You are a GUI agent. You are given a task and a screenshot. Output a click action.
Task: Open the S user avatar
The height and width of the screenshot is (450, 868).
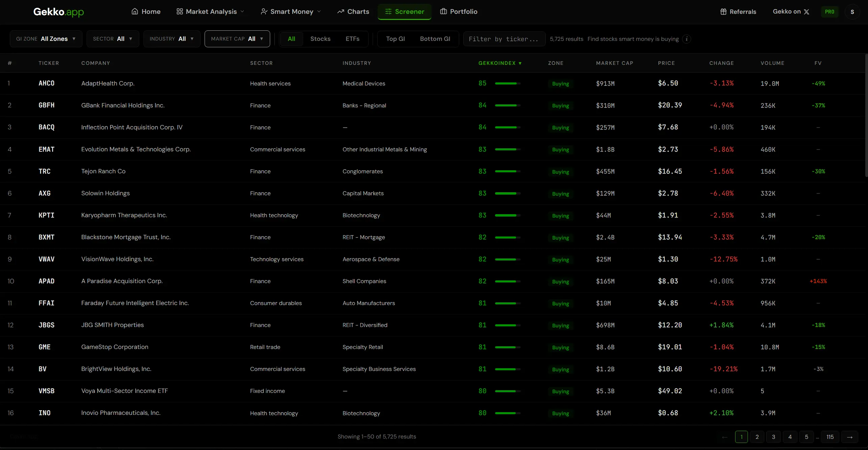[x=852, y=12]
